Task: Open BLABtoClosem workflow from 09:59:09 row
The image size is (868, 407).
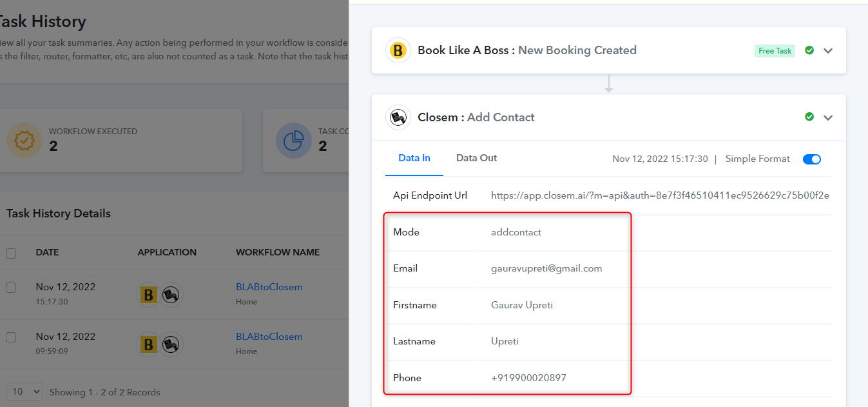Action: pos(269,337)
